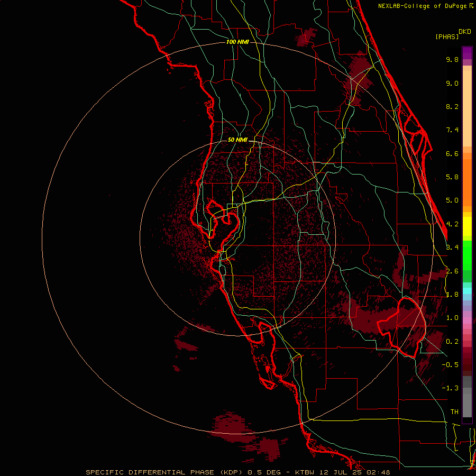Viewport: 476px width, 476px height.
Task: Click the TH label on the color scale
Action: pyautogui.click(x=454, y=412)
